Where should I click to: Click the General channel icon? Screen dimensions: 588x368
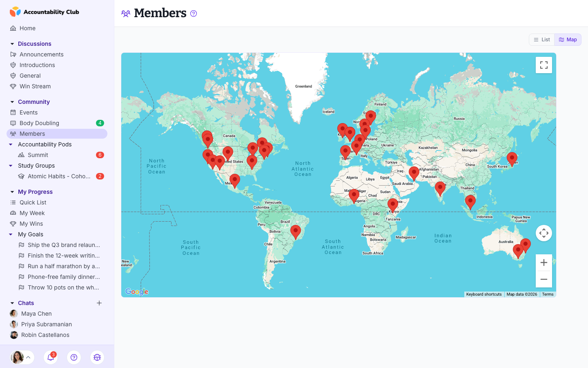tap(13, 76)
